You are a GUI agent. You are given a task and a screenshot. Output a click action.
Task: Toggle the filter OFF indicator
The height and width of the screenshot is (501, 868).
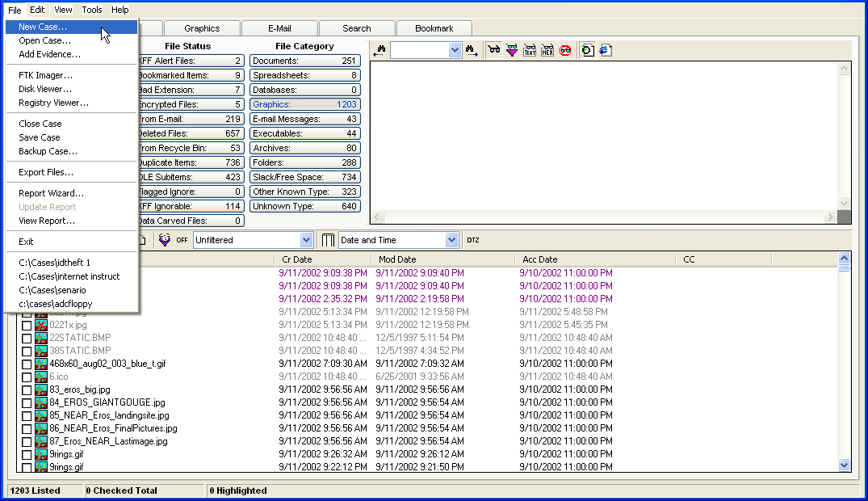pos(182,240)
